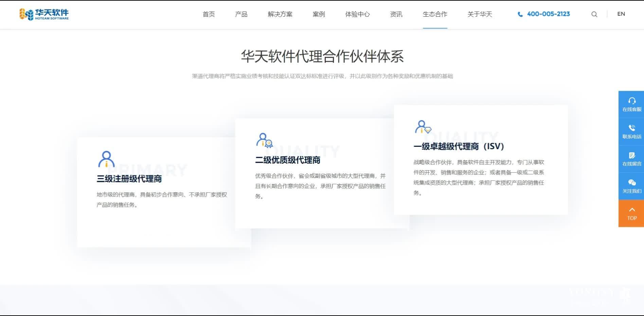
Task: Click the orange TOP back-to-top button
Action: (632, 213)
